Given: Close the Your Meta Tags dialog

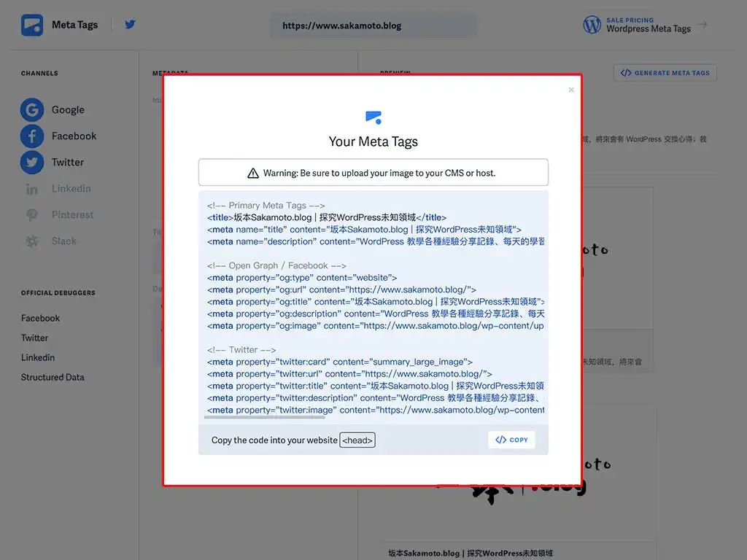Looking at the screenshot, I should 571,90.
